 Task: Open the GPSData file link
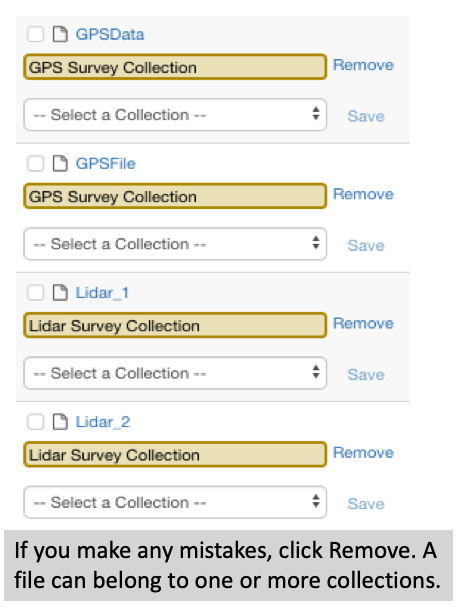click(x=110, y=34)
